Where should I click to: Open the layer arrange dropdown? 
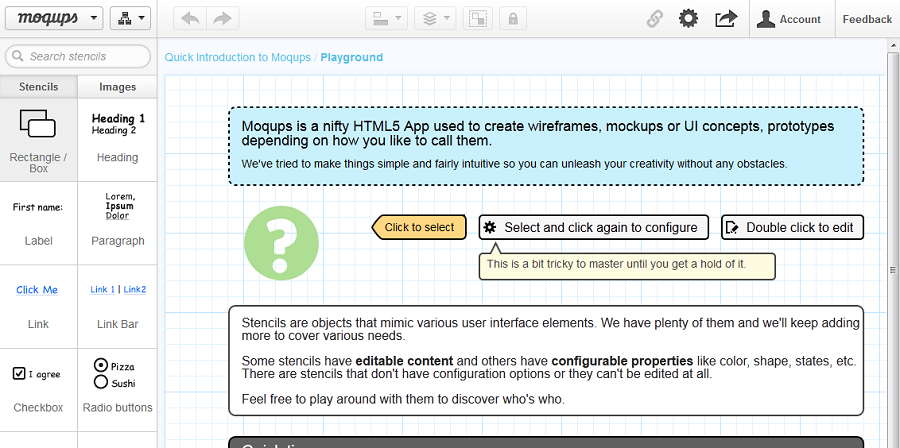[435, 18]
